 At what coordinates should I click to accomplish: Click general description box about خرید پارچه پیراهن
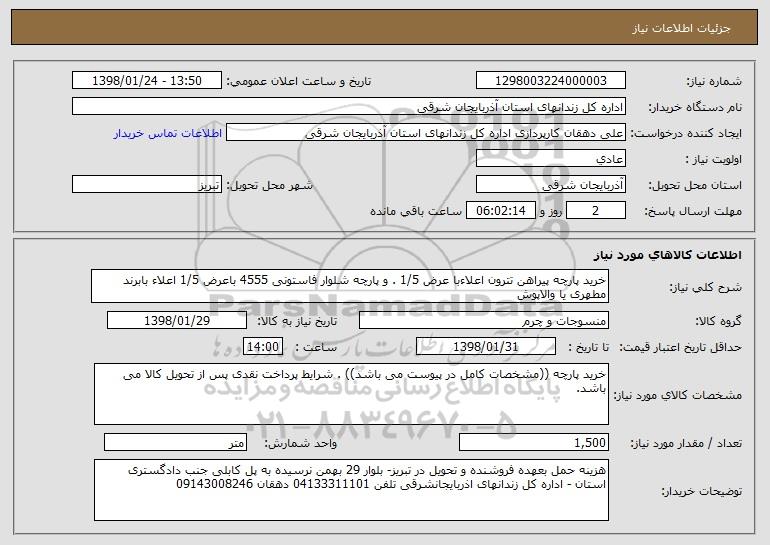[x=350, y=286]
